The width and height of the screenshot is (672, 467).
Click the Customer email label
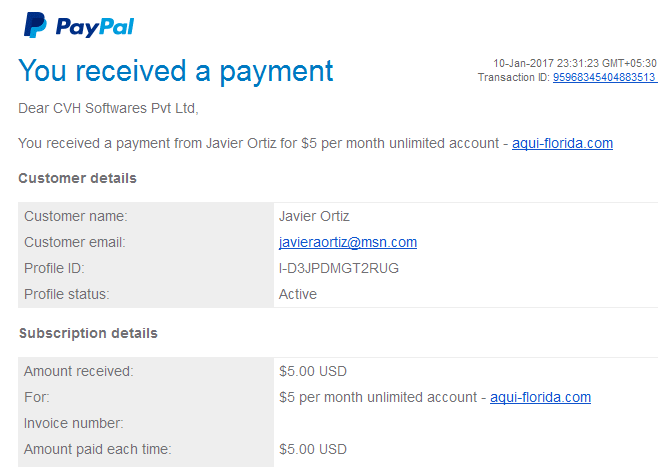75,242
